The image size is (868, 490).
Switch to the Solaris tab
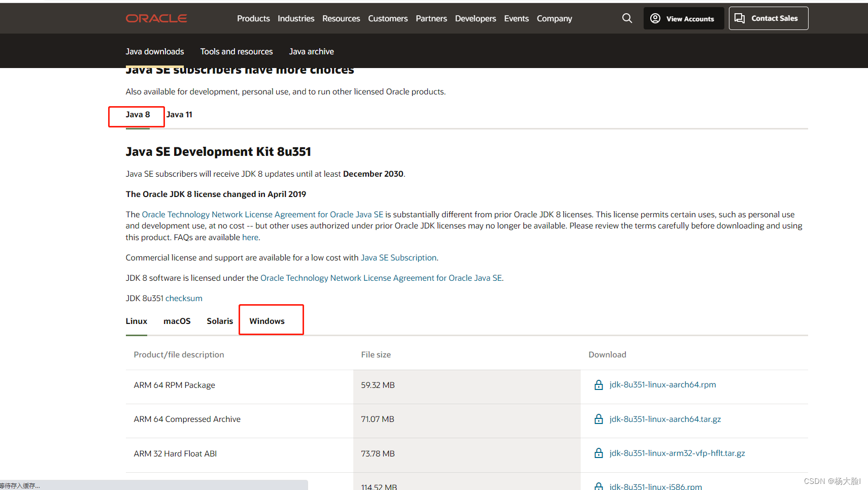click(220, 321)
